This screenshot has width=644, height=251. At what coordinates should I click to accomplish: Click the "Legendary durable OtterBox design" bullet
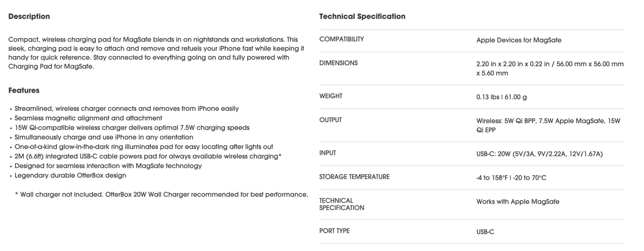[70, 175]
